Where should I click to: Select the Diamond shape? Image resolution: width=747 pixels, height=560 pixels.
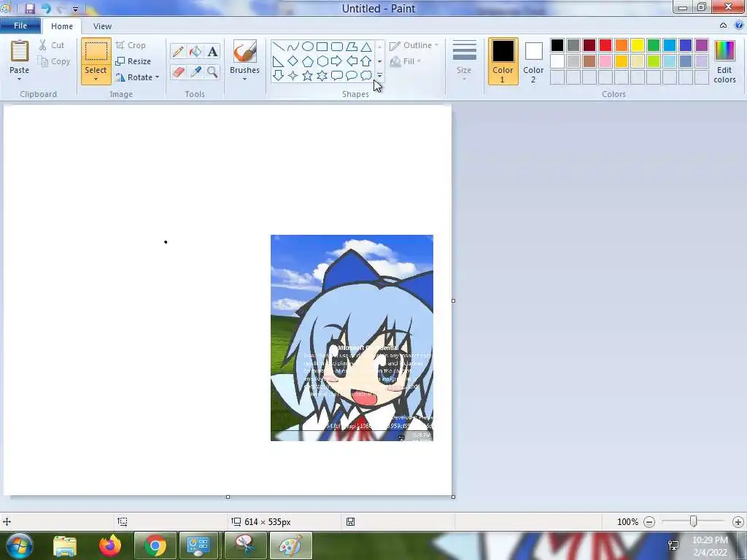tap(293, 61)
